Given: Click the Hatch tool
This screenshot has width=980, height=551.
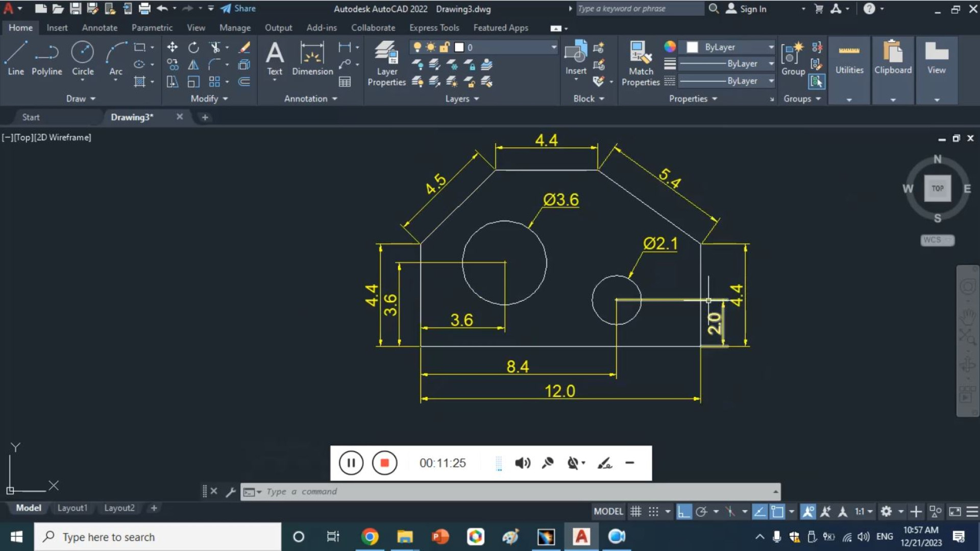Looking at the screenshot, I should click(139, 82).
